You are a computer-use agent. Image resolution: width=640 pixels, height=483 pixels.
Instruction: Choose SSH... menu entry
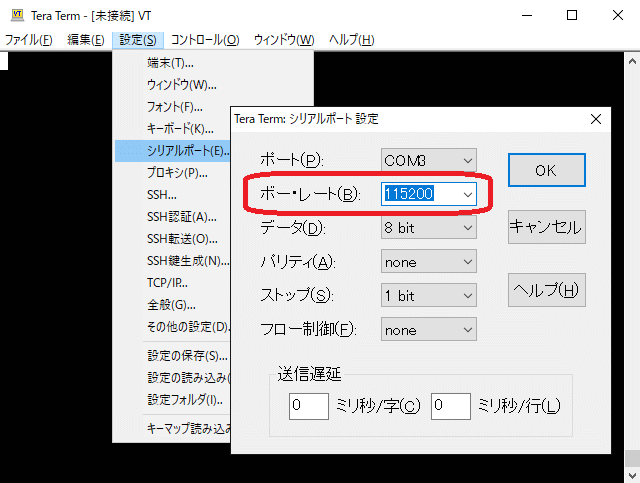(162, 195)
